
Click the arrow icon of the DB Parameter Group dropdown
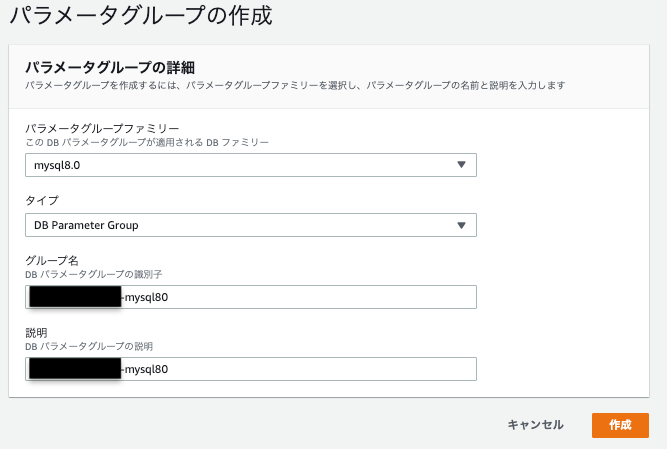coord(461,225)
